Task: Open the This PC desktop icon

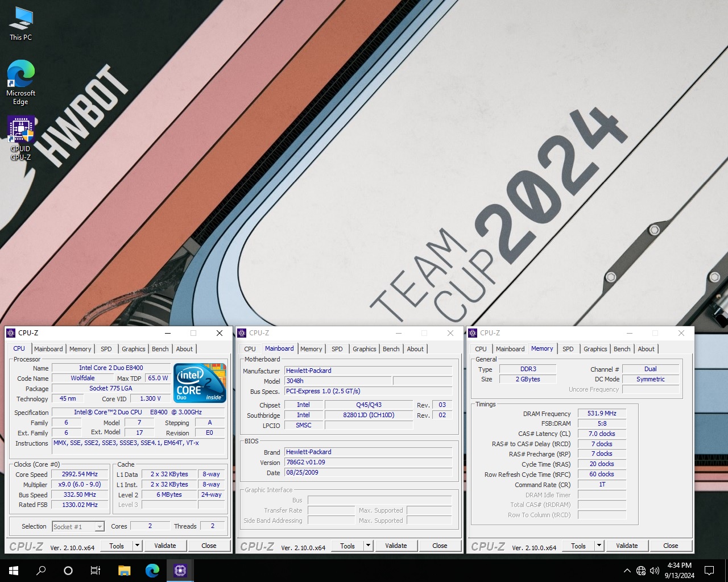Action: point(21,24)
